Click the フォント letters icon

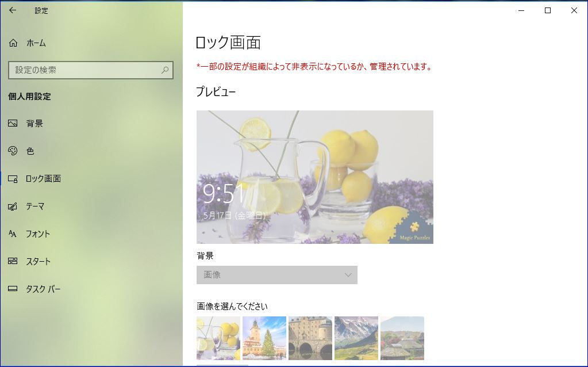click(x=13, y=234)
